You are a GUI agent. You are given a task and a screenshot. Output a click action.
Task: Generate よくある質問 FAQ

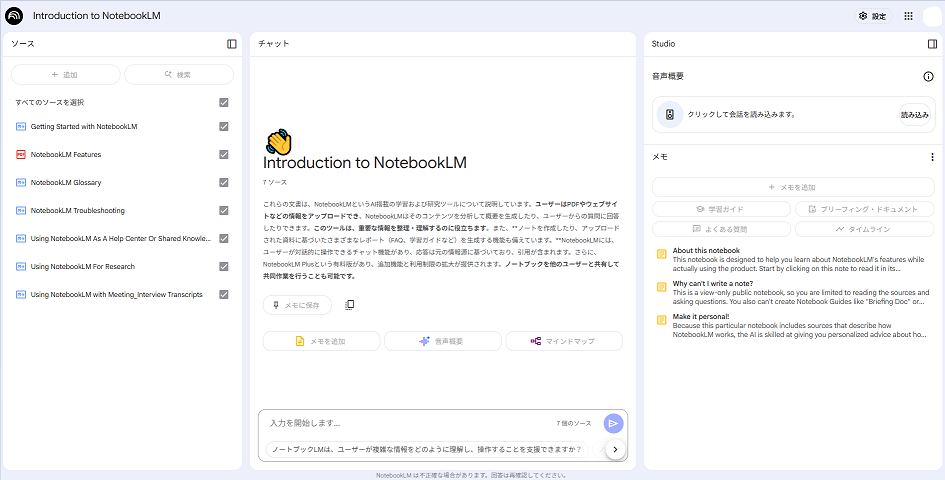(721, 229)
